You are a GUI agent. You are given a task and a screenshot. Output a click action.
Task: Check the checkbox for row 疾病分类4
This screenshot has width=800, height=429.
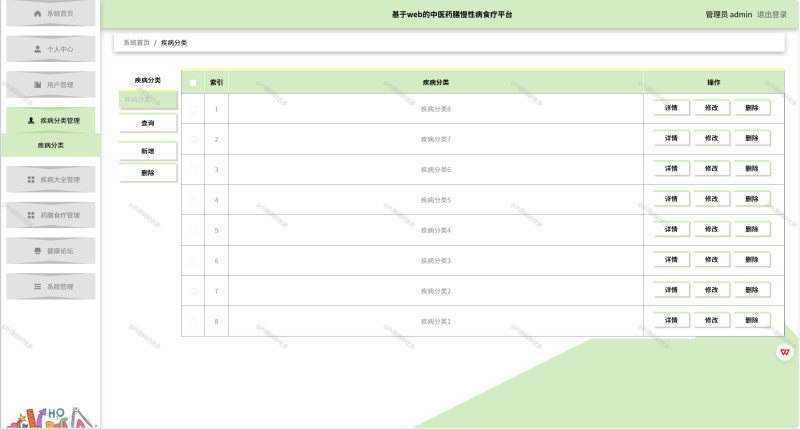193,231
